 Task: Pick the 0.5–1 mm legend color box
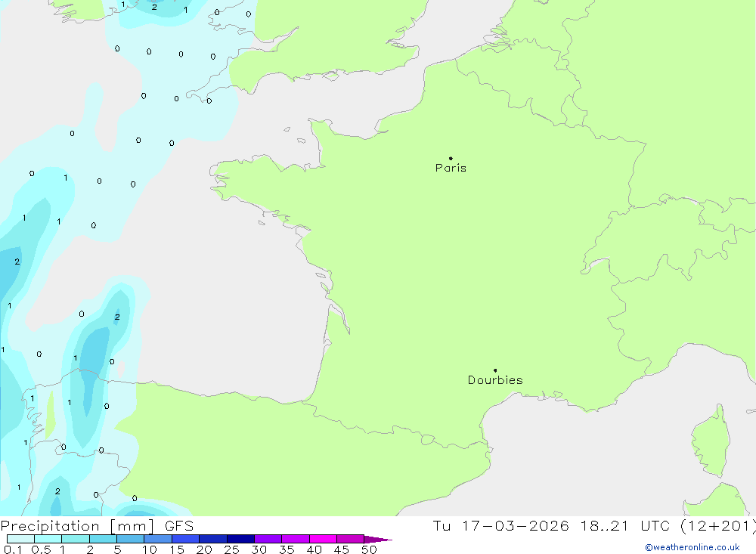[48, 539]
